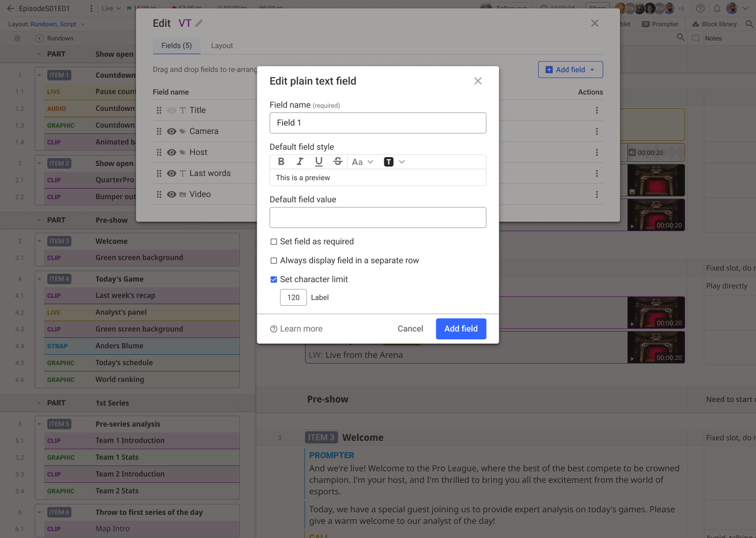Open actions menu for Host field

point(597,152)
